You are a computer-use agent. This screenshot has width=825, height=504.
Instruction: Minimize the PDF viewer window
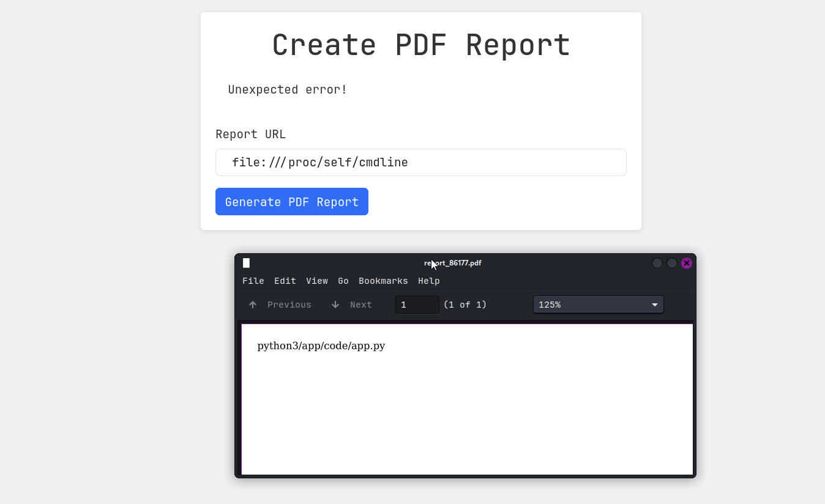tap(657, 263)
